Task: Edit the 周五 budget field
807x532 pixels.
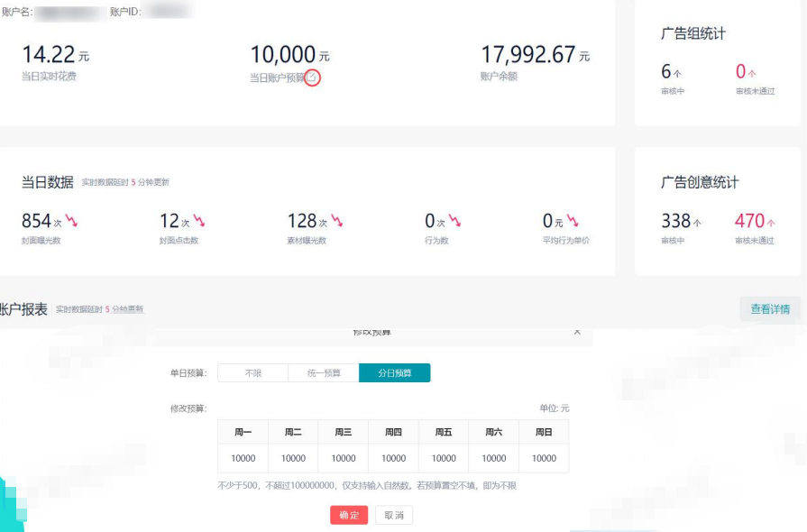Action: [444, 458]
